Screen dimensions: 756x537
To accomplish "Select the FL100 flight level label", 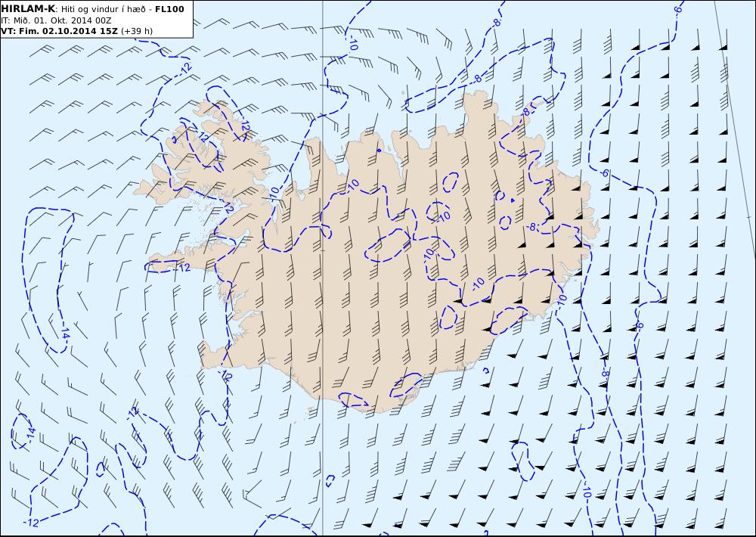I will tap(169, 9).
